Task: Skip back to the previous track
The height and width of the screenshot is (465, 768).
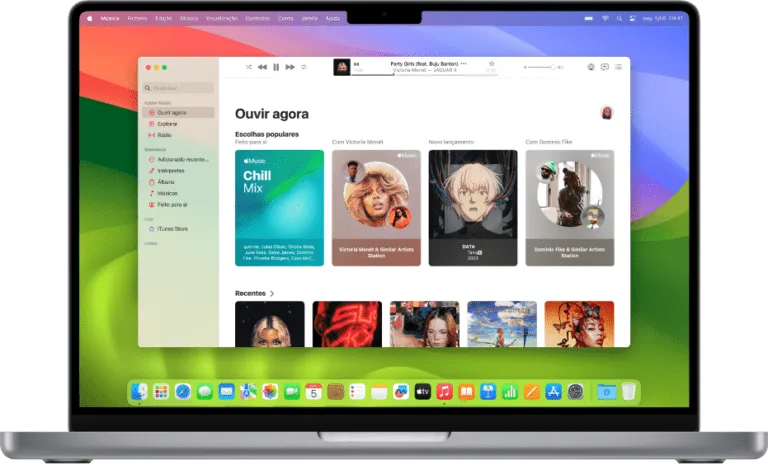Action: (x=262, y=67)
